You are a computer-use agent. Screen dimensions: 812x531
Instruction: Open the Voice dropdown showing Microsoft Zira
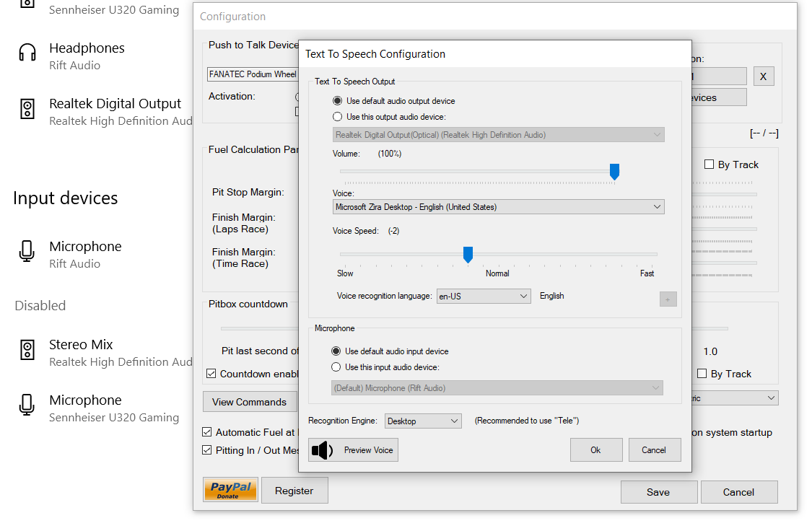498,207
